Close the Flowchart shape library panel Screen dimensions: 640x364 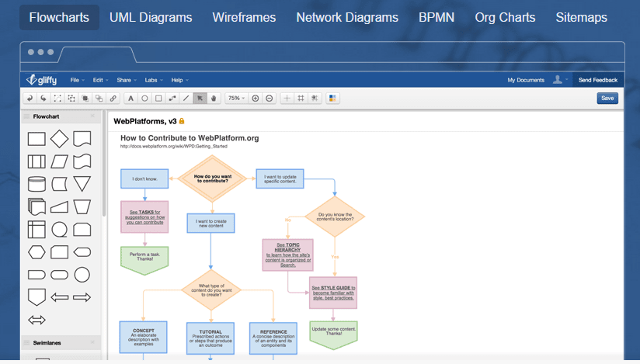(92, 116)
